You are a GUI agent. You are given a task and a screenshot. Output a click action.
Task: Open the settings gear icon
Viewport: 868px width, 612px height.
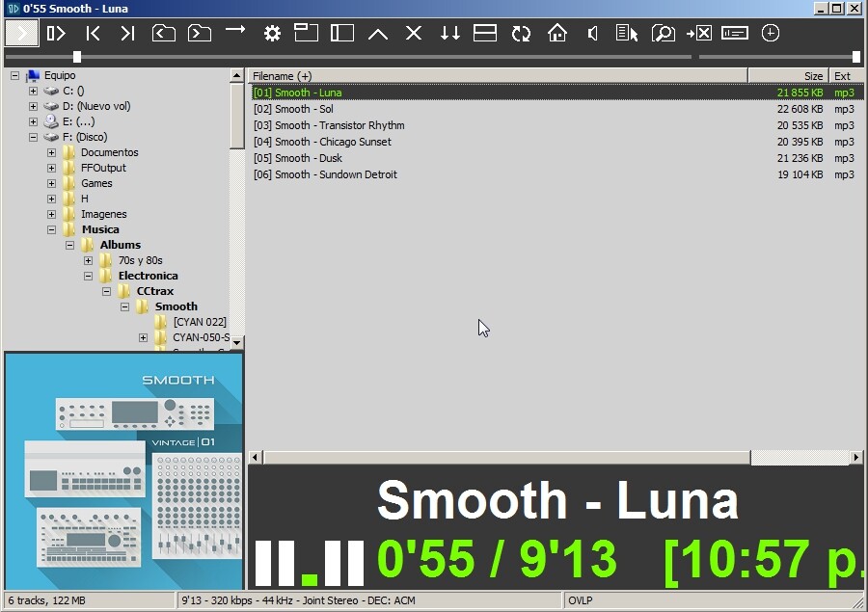point(272,33)
